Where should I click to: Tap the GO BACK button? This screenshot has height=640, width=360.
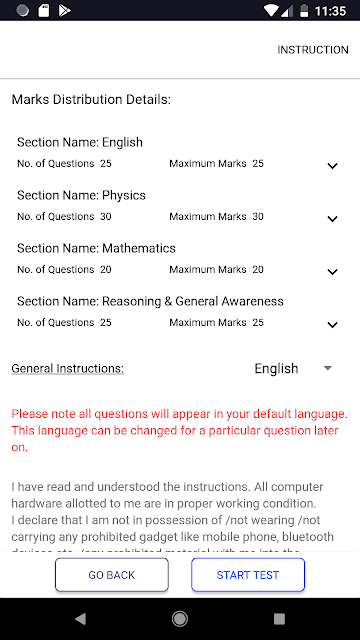pyautogui.click(x=112, y=575)
